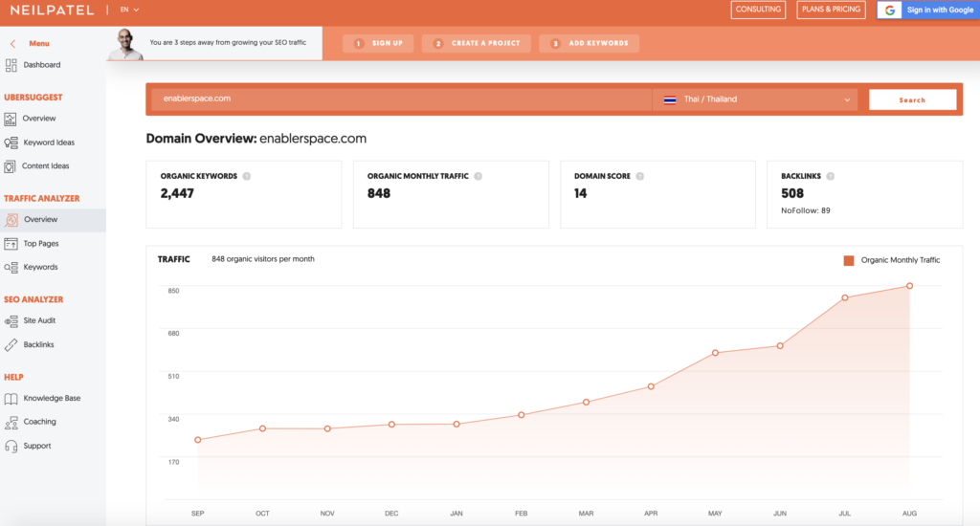Go to Site Audit

click(39, 320)
